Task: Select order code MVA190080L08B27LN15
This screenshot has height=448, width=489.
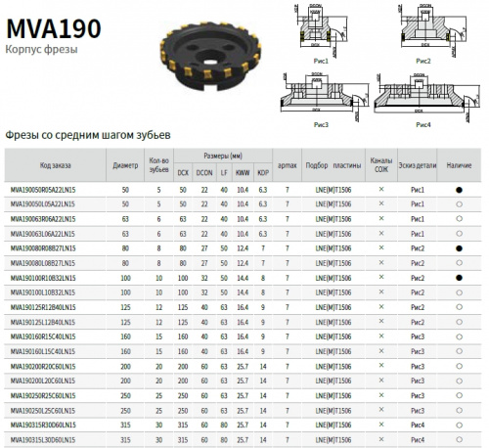Action: click(42, 263)
